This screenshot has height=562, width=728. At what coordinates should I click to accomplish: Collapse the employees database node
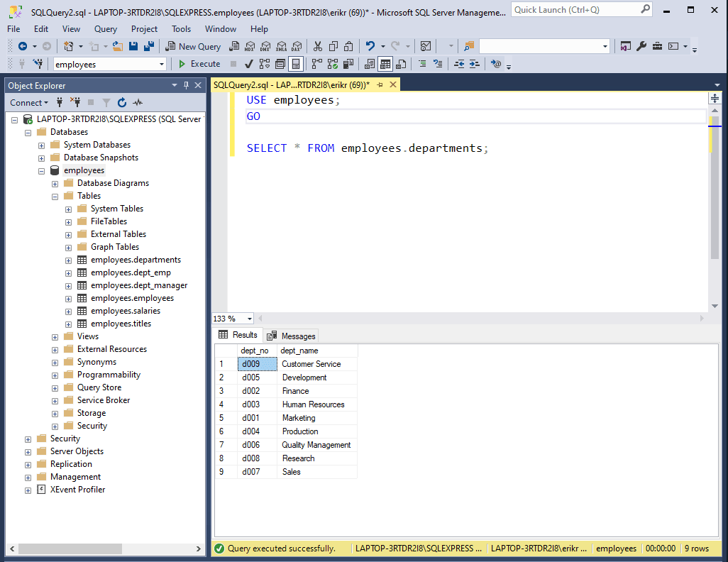tap(41, 170)
